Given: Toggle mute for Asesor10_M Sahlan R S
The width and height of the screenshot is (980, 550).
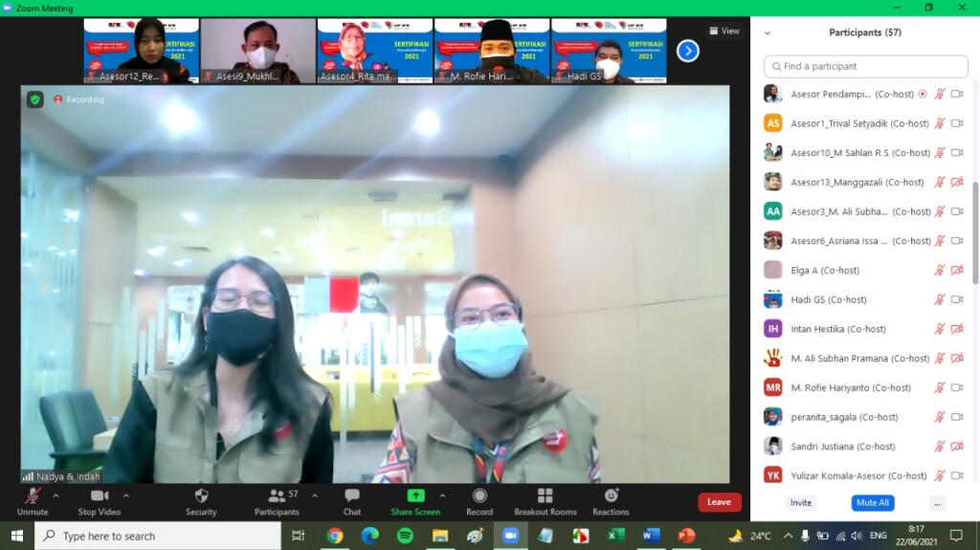Looking at the screenshot, I should pyautogui.click(x=940, y=152).
